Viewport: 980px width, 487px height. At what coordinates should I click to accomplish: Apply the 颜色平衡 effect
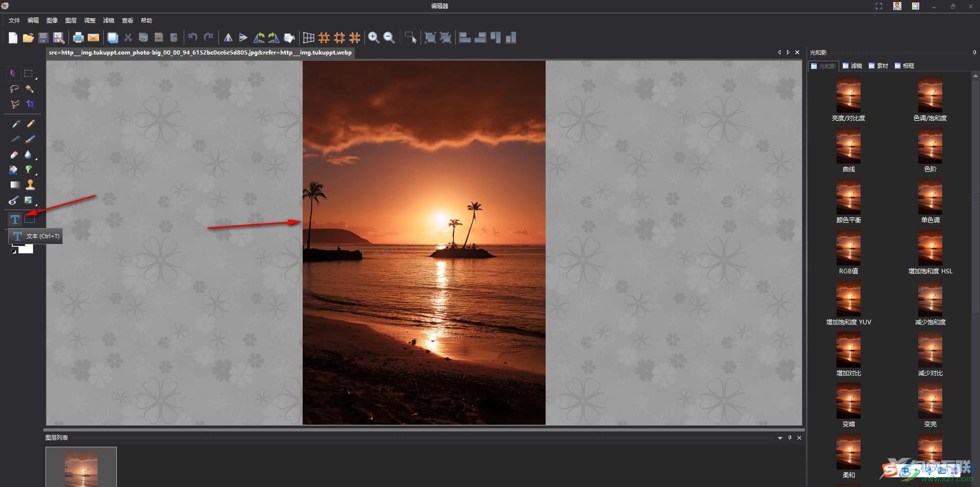848,201
